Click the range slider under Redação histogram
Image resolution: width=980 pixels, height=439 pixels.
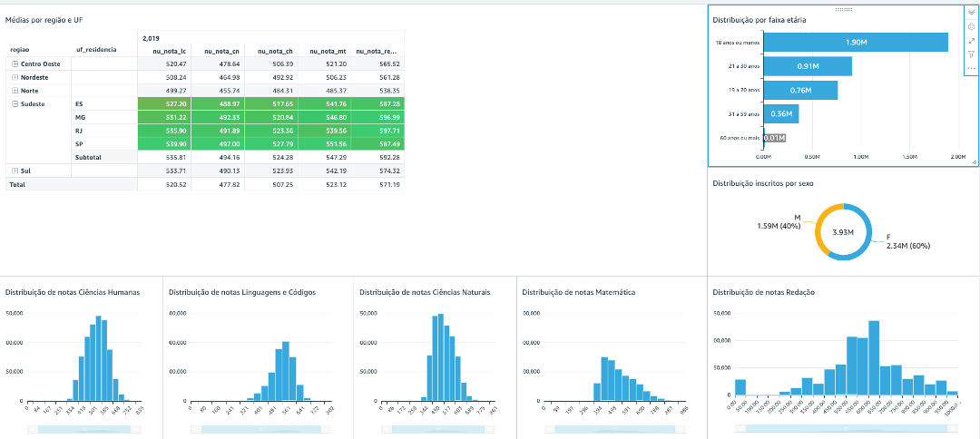(847, 429)
